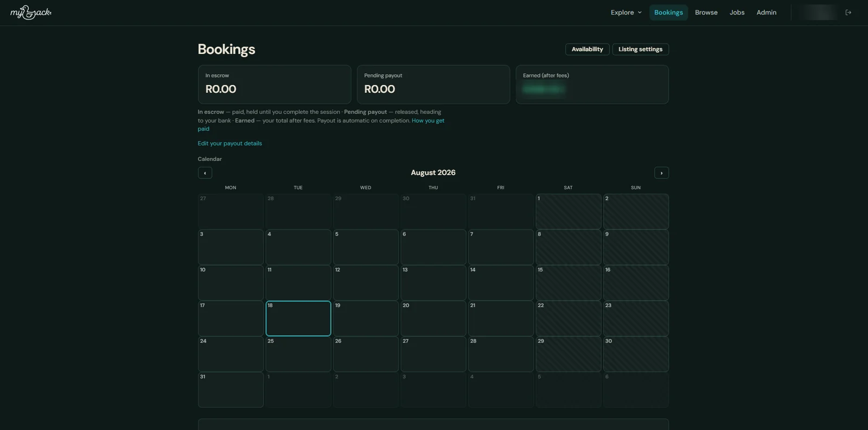Click the blurred user profile in header
868x430 pixels.
818,12
